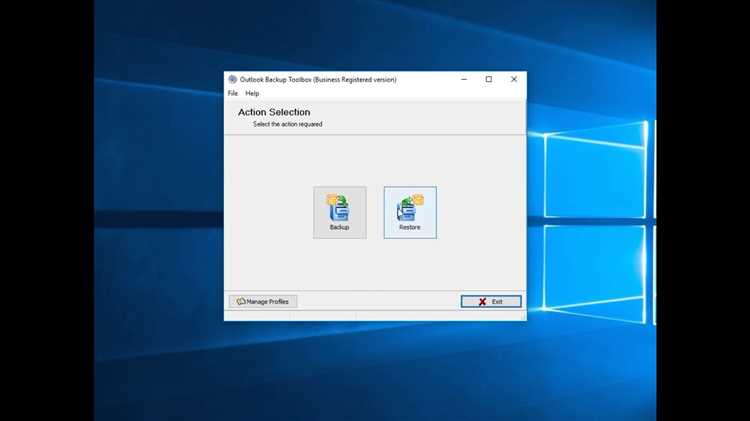Open the File menu
Screen dimensions: 750x421
coord(233,93)
